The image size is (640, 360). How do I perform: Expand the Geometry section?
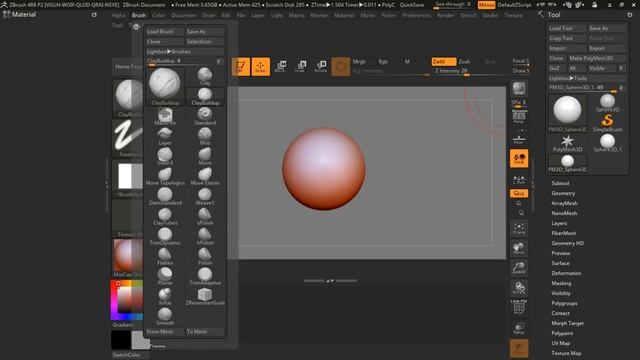pos(563,193)
